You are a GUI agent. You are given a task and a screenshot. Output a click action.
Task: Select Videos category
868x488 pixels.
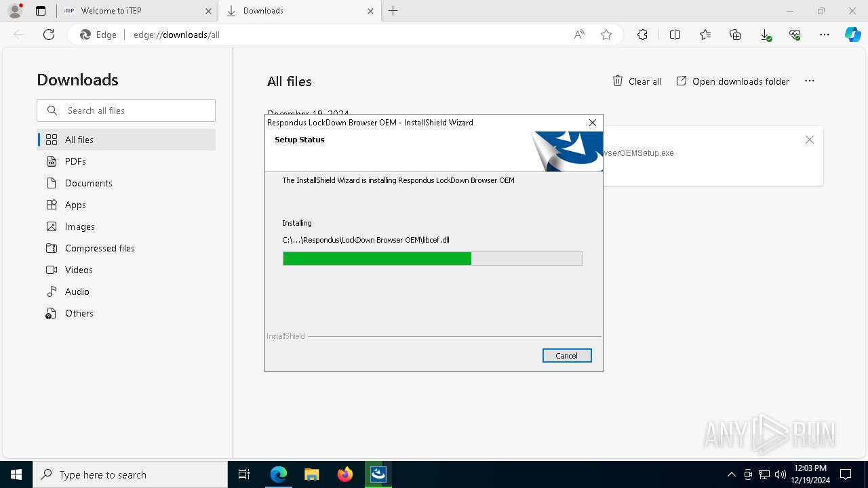pyautogui.click(x=126, y=270)
